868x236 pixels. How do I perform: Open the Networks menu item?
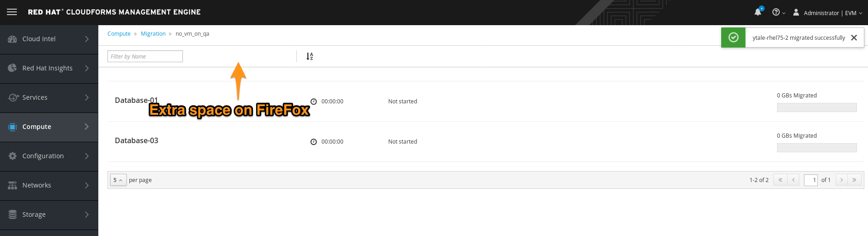[x=49, y=186]
